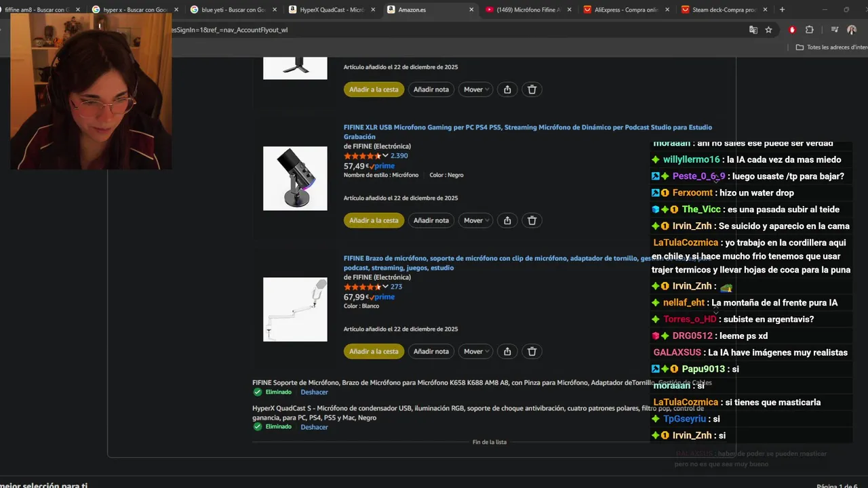Viewport: 868px width, 488px height.
Task: Add FIFINE XLR USB Microfono to the basket
Action: [x=374, y=220]
